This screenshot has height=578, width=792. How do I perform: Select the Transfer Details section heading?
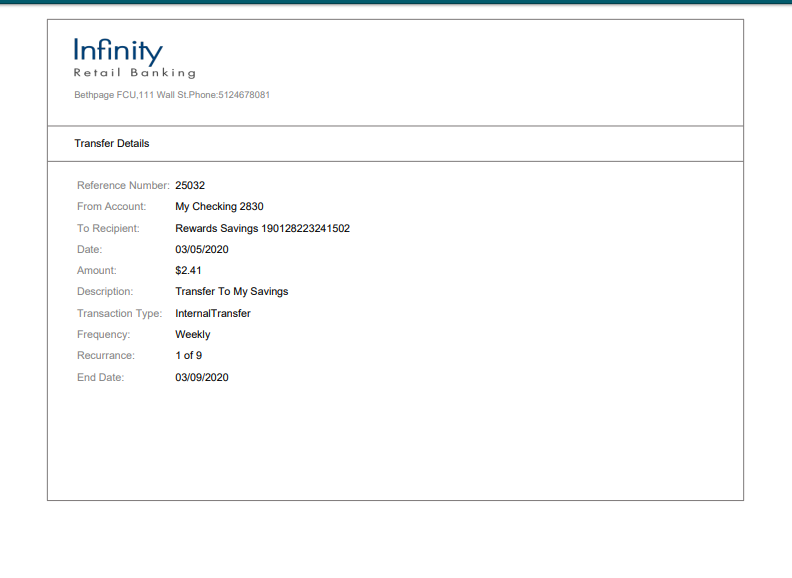pyautogui.click(x=112, y=144)
